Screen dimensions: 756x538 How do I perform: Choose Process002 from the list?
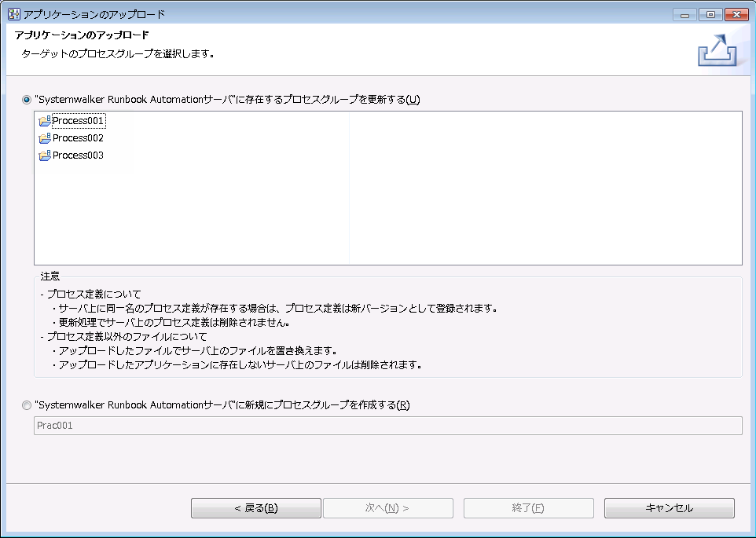[x=78, y=138]
